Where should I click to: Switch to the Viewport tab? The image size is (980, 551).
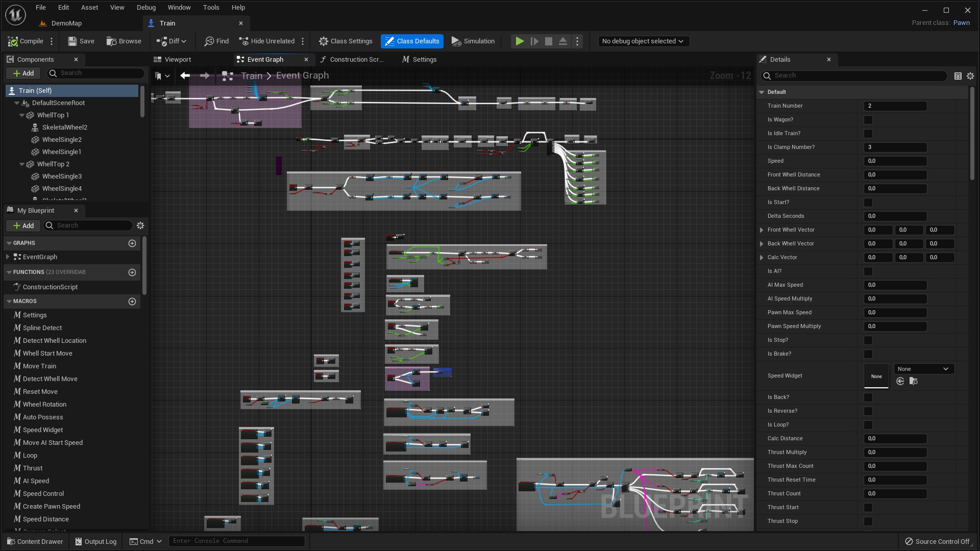(173, 60)
